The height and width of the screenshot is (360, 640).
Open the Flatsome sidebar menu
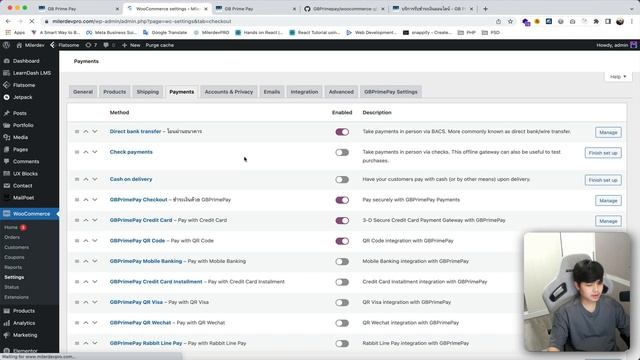[24, 85]
